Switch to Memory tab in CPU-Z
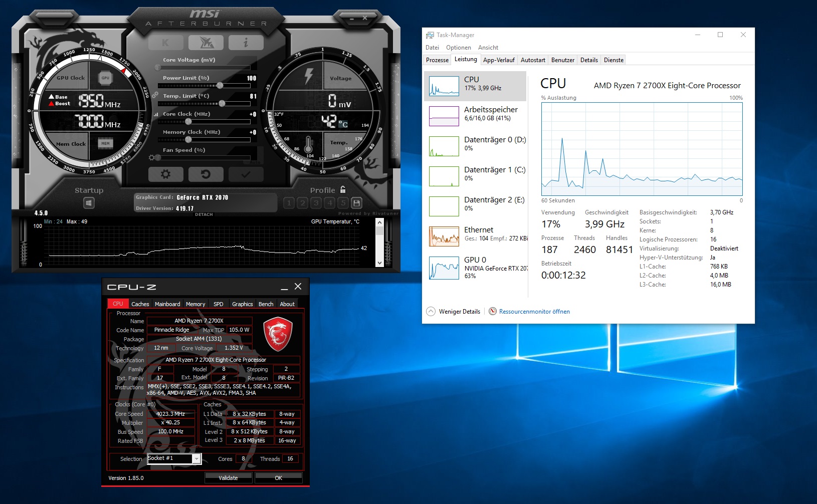Image resolution: width=817 pixels, height=504 pixels. [x=195, y=304]
